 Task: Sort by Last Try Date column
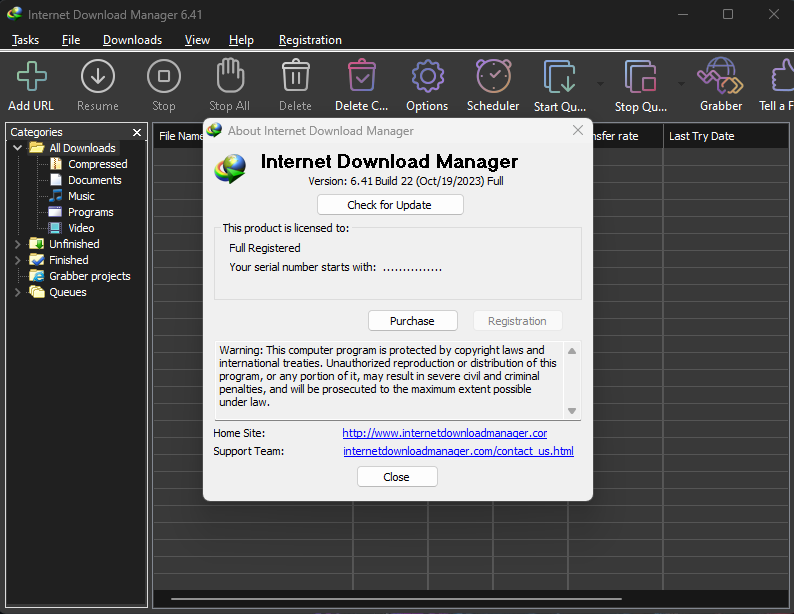(x=726, y=136)
